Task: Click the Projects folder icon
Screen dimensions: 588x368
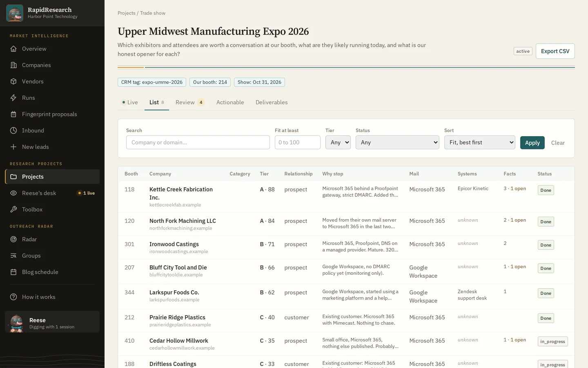Action: [x=13, y=177]
